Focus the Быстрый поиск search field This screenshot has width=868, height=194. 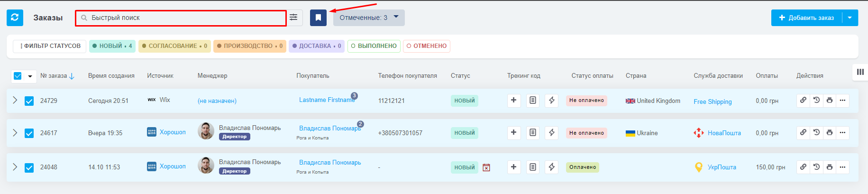pyautogui.click(x=181, y=18)
